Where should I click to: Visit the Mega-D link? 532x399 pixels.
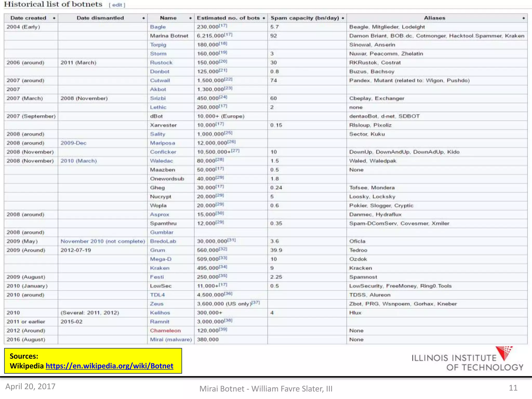pyautogui.click(x=161, y=259)
